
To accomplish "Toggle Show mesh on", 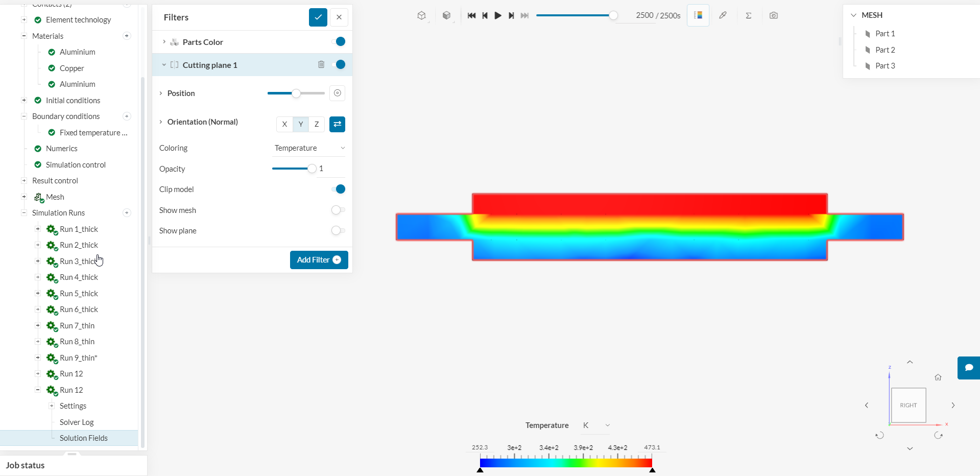I will [x=337, y=210].
